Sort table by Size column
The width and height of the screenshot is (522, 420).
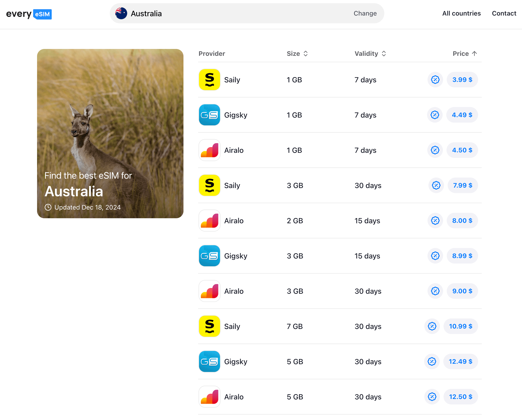click(297, 54)
